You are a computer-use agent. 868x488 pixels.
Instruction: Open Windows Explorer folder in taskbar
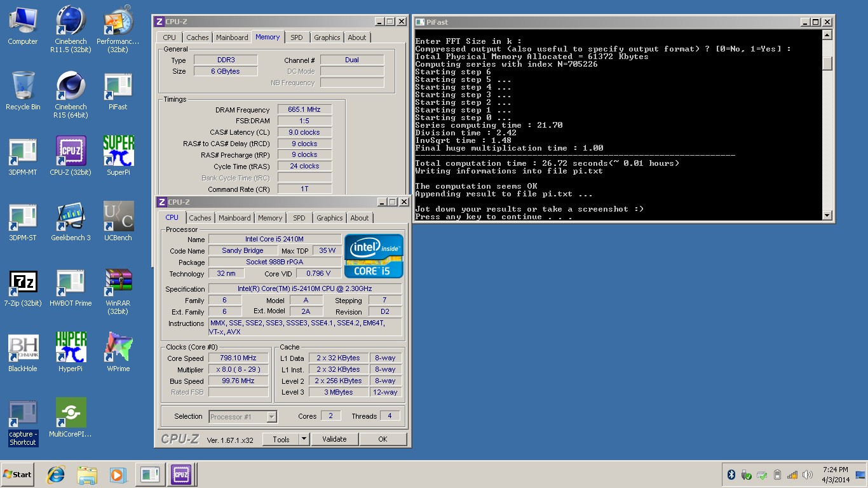coord(87,475)
